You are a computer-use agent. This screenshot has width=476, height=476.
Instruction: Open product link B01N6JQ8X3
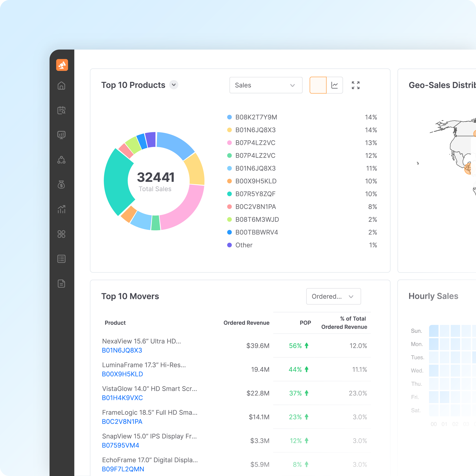coord(122,350)
